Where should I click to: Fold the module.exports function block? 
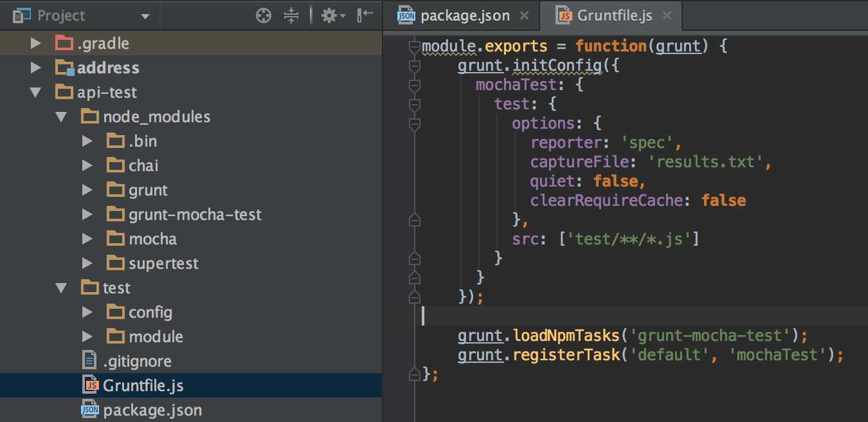click(x=414, y=47)
